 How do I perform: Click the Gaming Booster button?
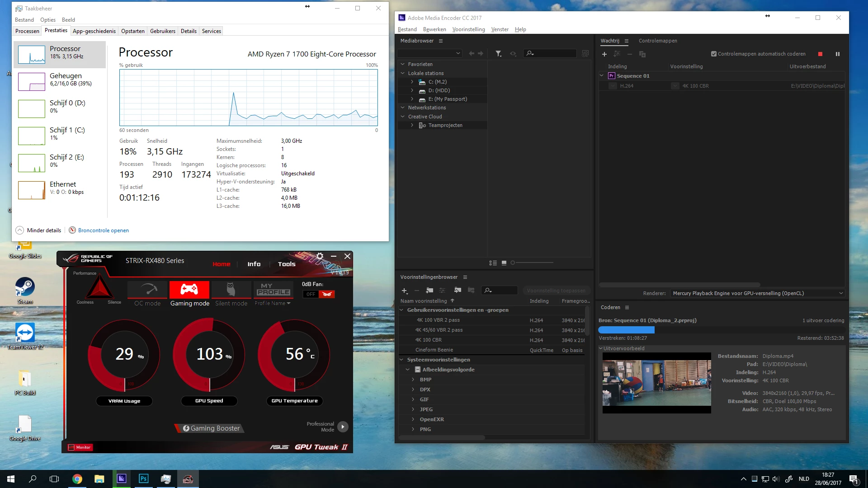(210, 428)
